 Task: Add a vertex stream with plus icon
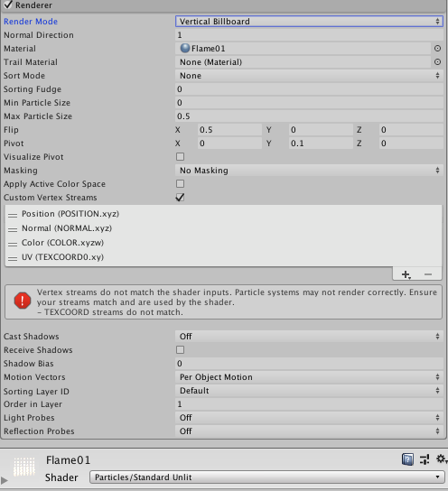point(406,274)
